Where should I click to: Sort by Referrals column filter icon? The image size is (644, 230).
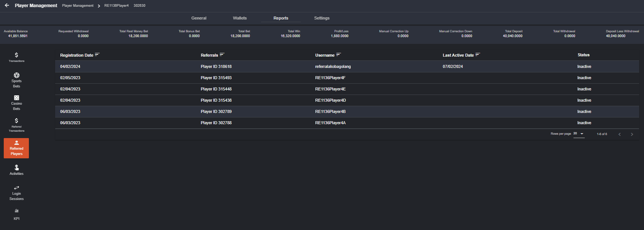pyautogui.click(x=222, y=55)
